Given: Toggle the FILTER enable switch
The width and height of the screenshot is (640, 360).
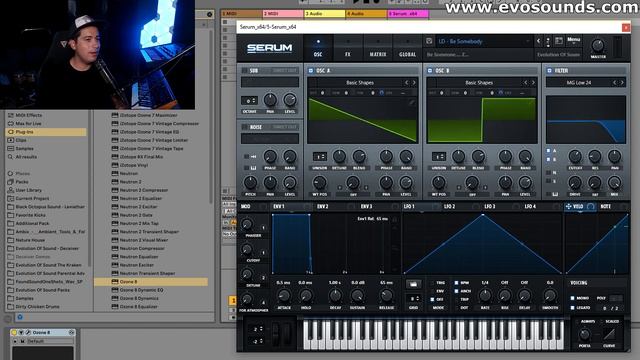Looking at the screenshot, I should 549,71.
